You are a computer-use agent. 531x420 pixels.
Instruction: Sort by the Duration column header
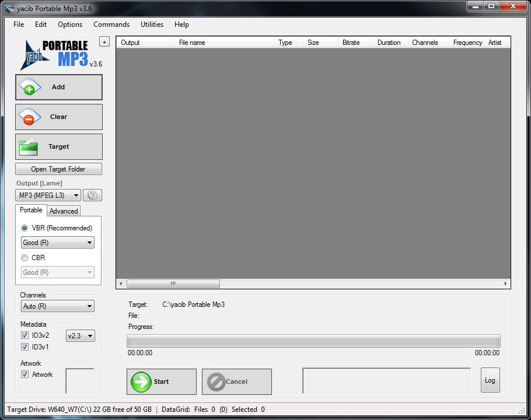click(390, 43)
